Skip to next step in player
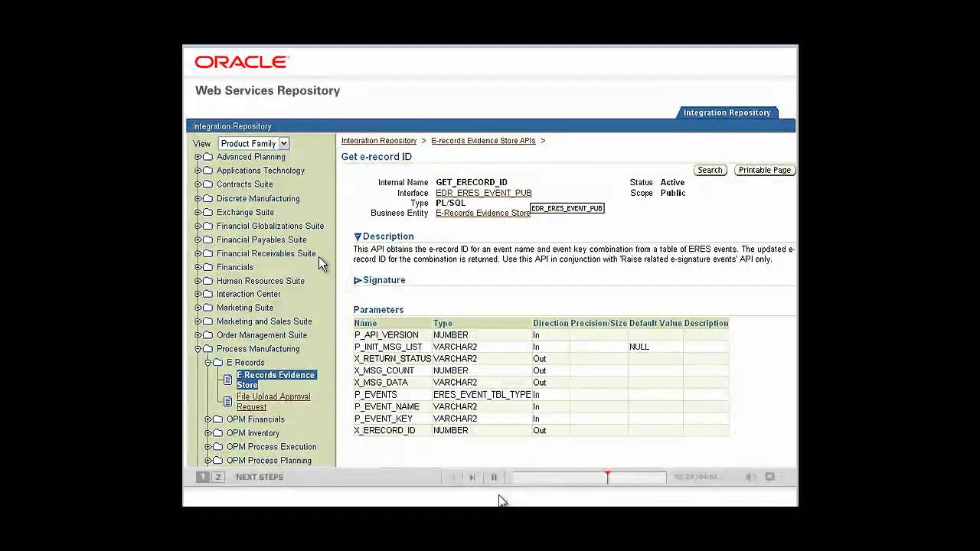This screenshot has height=551, width=980. click(x=472, y=477)
